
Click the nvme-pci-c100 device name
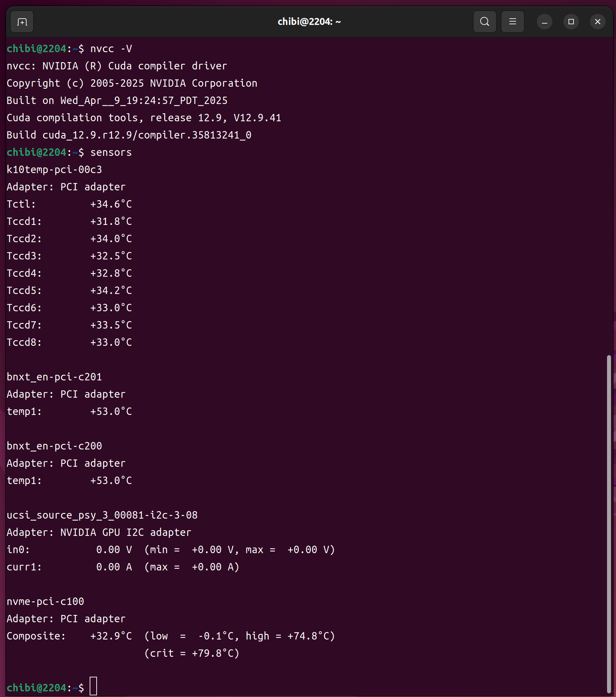pos(45,602)
